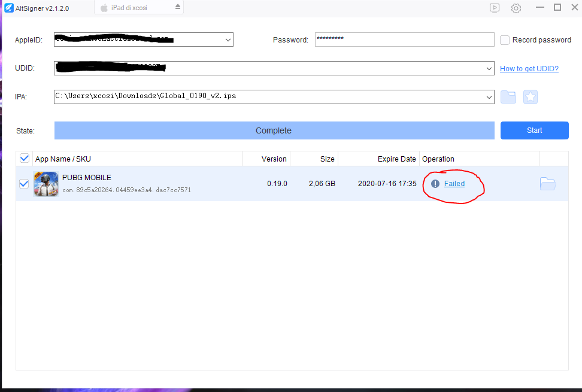This screenshot has width=582, height=392.
Task: Open How to get UDID? link
Action: (x=529, y=69)
